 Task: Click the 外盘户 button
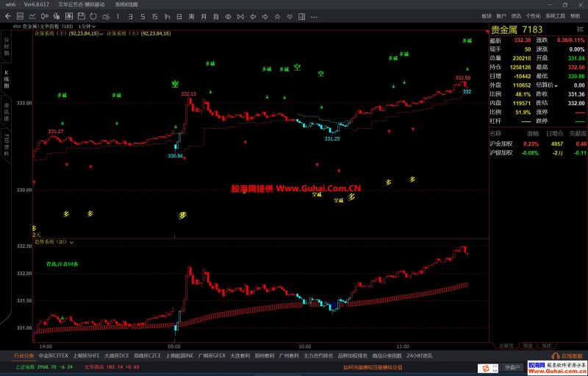pos(512,368)
